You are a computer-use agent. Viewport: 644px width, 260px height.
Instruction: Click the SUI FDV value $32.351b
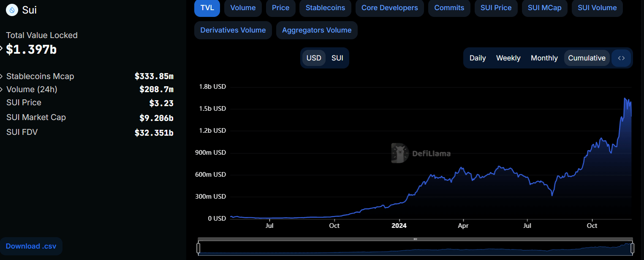click(154, 133)
